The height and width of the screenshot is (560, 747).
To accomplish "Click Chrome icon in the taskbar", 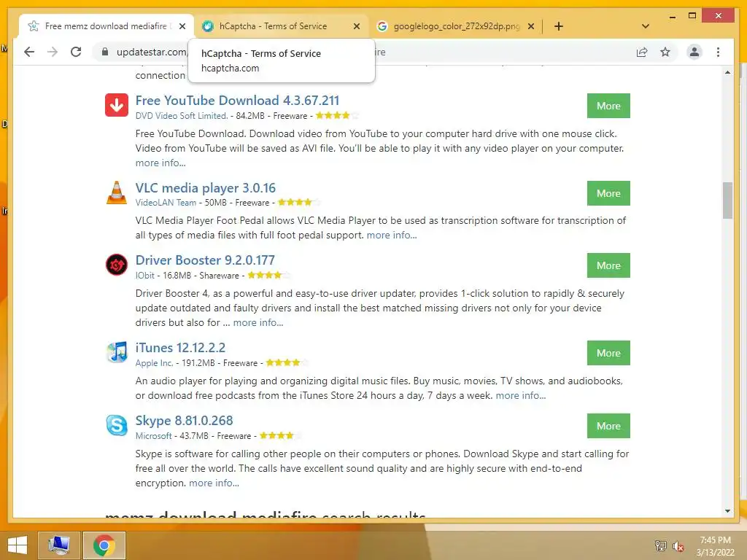I will [104, 545].
